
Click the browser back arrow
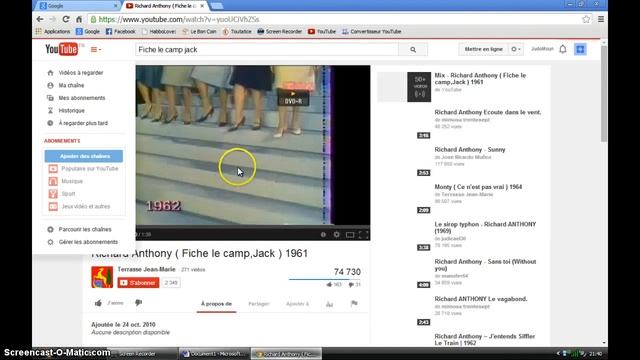[x=40, y=19]
